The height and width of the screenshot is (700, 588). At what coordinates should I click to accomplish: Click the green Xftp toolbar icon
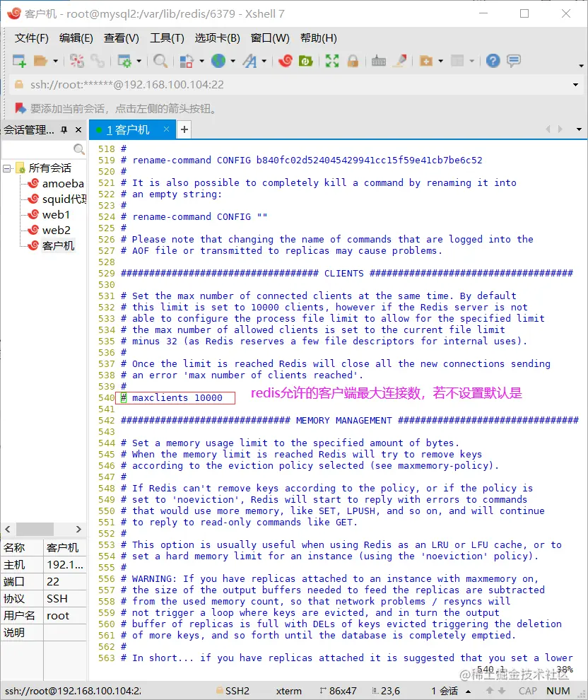click(305, 61)
